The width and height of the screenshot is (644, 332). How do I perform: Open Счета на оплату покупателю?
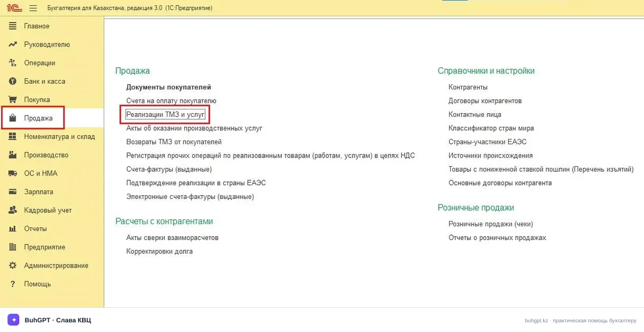[x=171, y=101]
